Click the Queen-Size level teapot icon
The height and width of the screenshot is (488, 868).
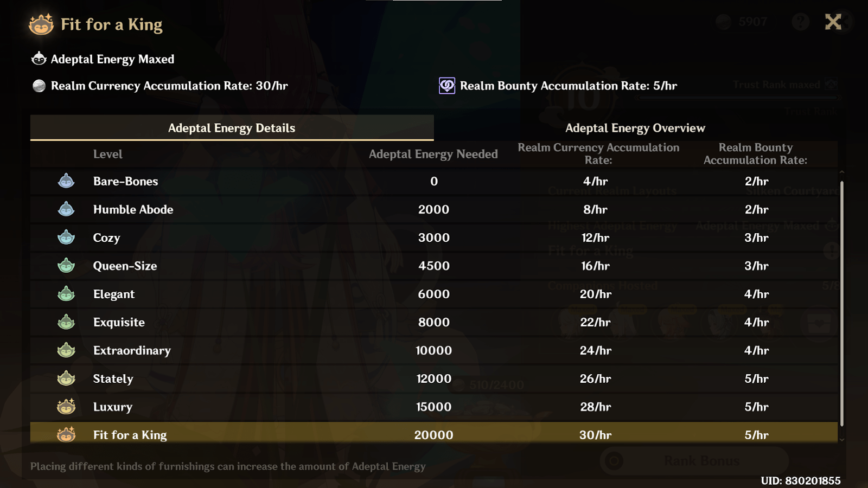(x=66, y=266)
